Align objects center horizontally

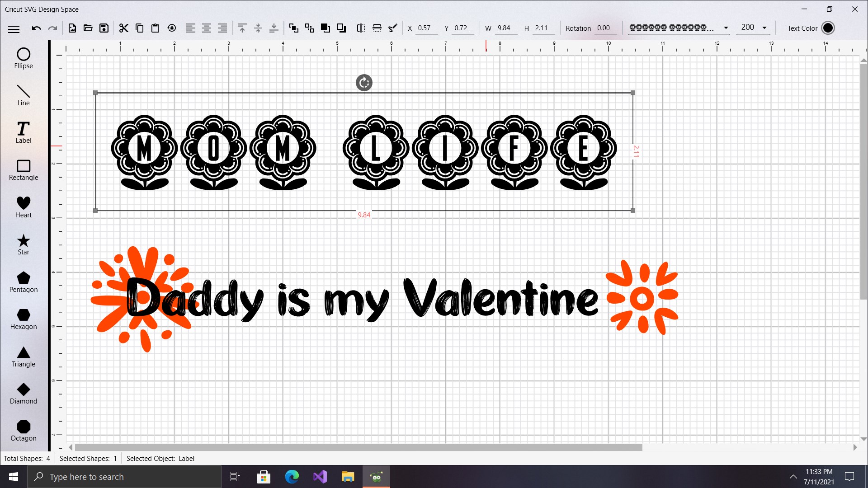tap(207, 28)
